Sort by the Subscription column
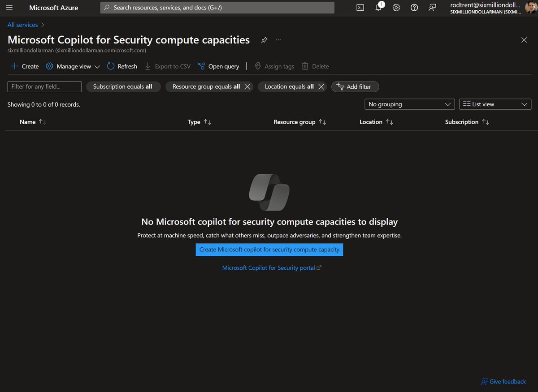Viewport: 538px width, 392px height. tap(467, 122)
